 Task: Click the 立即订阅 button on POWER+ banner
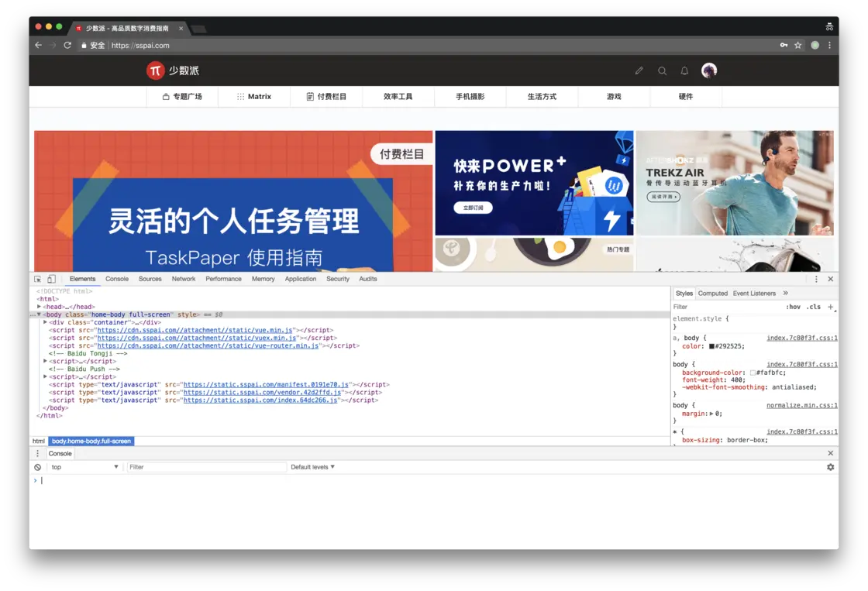tap(474, 208)
